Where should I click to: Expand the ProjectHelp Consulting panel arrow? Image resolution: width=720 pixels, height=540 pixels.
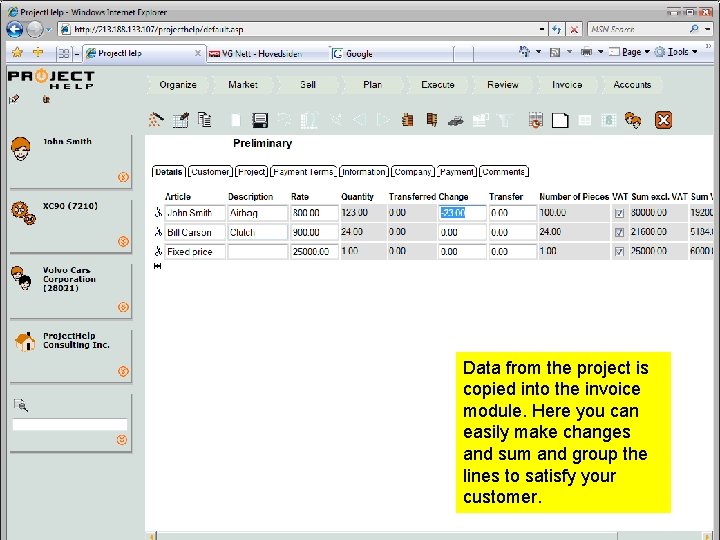point(123,371)
